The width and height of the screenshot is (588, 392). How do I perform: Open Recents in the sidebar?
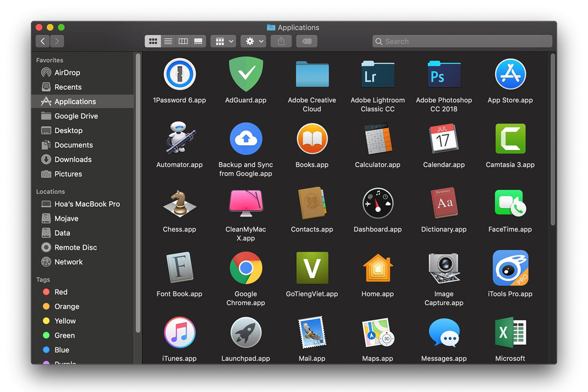tap(82, 87)
